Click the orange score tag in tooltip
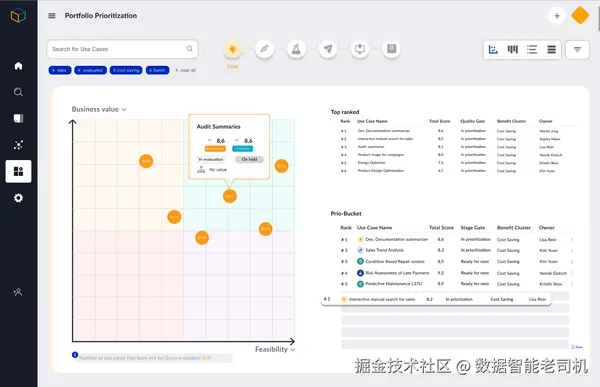 215,149
